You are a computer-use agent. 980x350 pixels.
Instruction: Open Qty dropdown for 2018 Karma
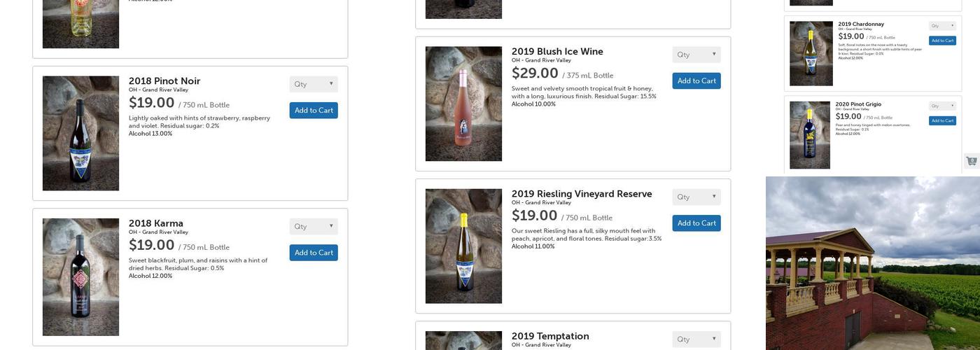tap(314, 226)
